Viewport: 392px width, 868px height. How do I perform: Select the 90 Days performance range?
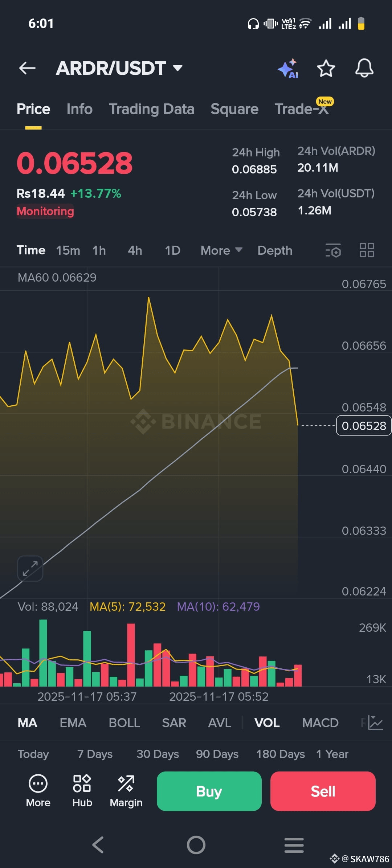pyautogui.click(x=217, y=754)
